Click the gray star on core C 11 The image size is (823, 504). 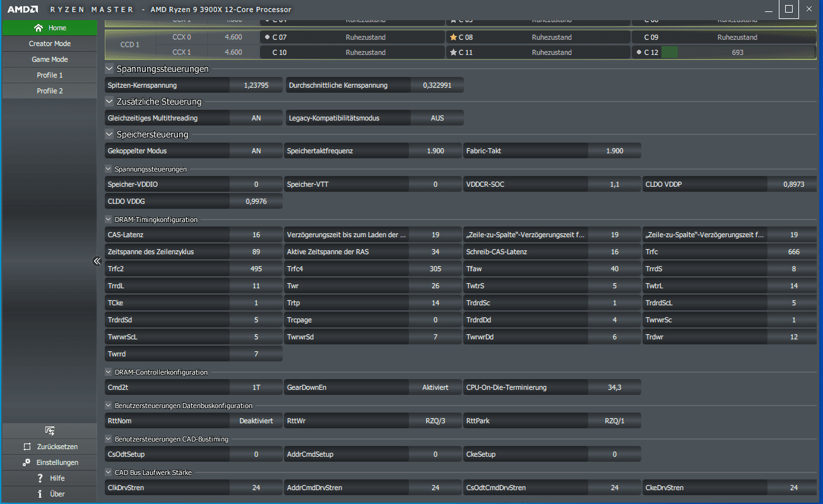tap(453, 52)
